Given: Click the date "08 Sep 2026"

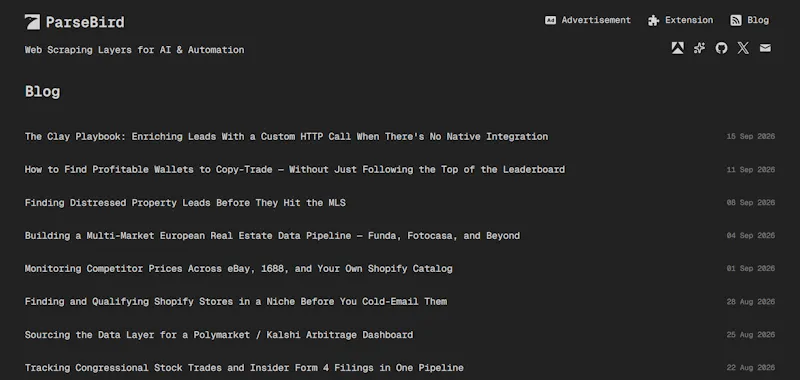Looking at the screenshot, I should point(751,202).
